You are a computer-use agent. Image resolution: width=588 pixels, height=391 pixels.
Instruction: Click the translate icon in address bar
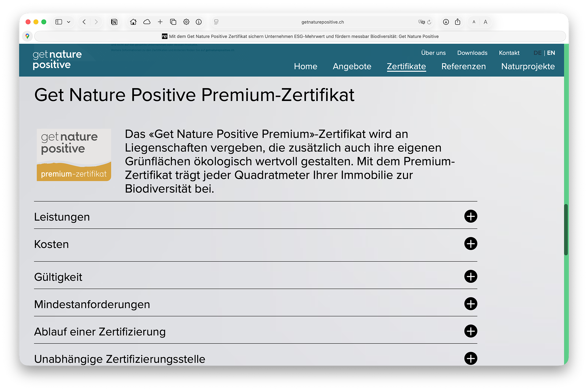click(x=421, y=22)
